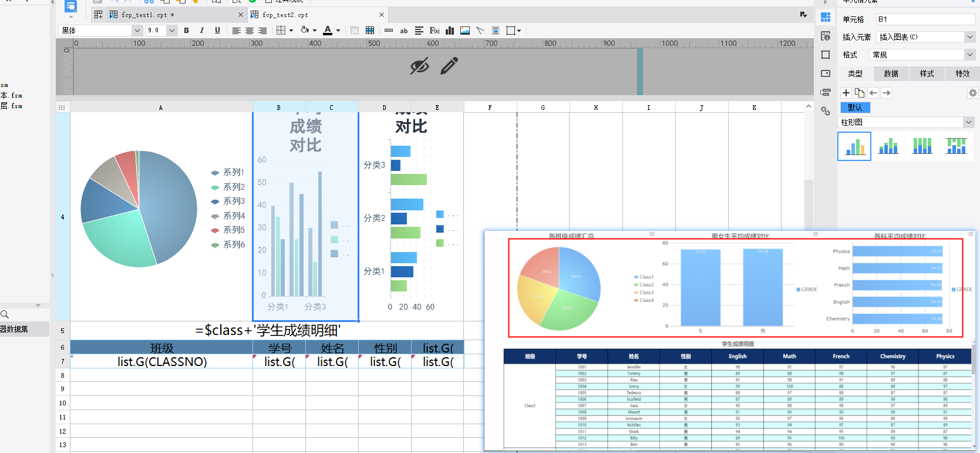Click the search magnifier in the left panel
This screenshot has height=453, width=980.
point(5,314)
